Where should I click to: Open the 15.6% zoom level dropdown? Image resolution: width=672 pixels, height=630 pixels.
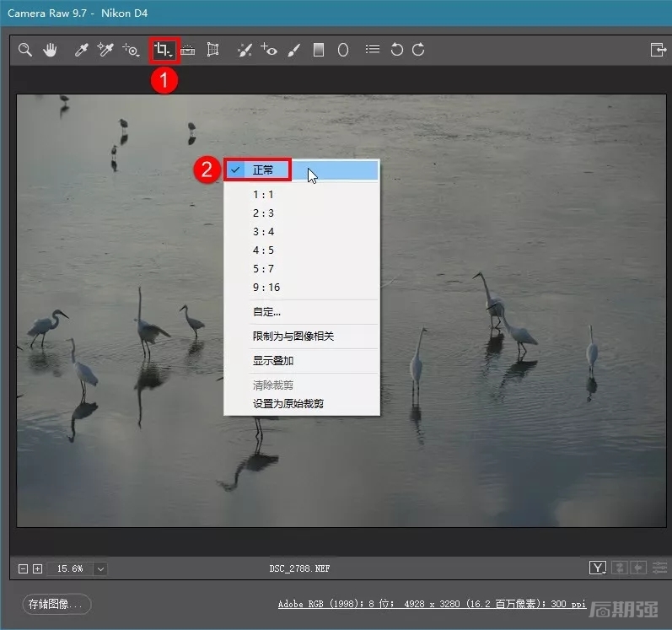coord(100,568)
